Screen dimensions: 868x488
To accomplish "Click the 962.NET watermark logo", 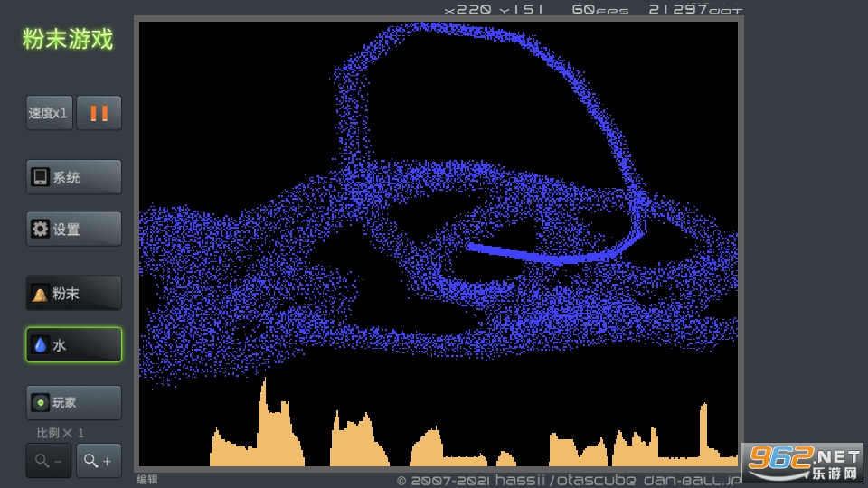I will 801,463.
